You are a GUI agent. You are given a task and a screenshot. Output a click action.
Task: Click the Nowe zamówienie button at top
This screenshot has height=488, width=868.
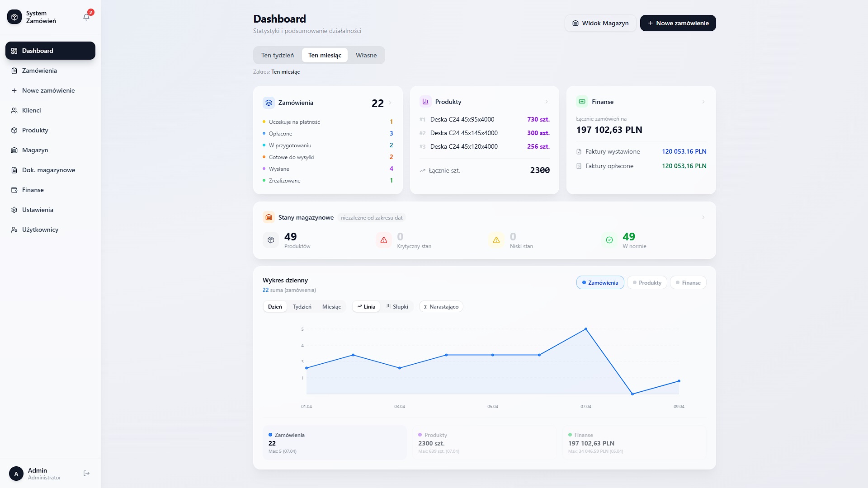[x=678, y=23]
